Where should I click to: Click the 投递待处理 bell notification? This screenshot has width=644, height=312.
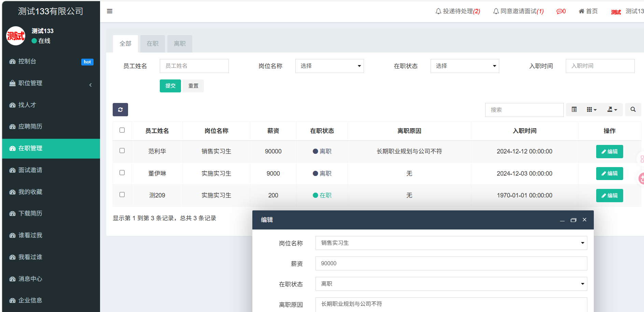[458, 11]
